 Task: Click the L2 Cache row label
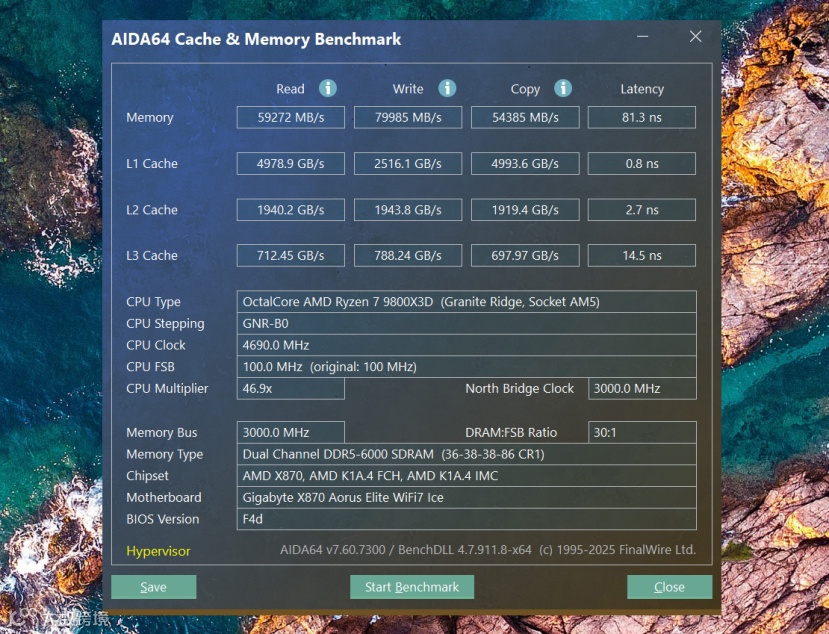click(x=152, y=210)
